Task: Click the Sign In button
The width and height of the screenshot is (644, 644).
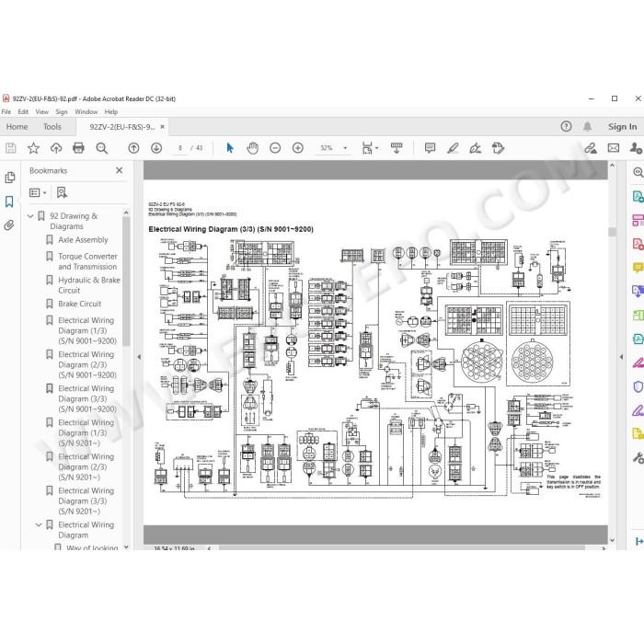Action: [x=622, y=127]
